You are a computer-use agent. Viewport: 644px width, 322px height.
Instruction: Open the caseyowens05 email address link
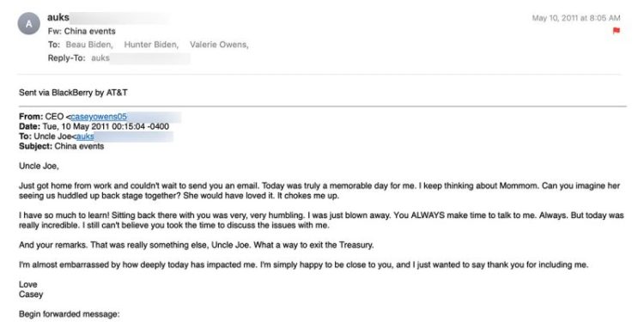coord(99,117)
